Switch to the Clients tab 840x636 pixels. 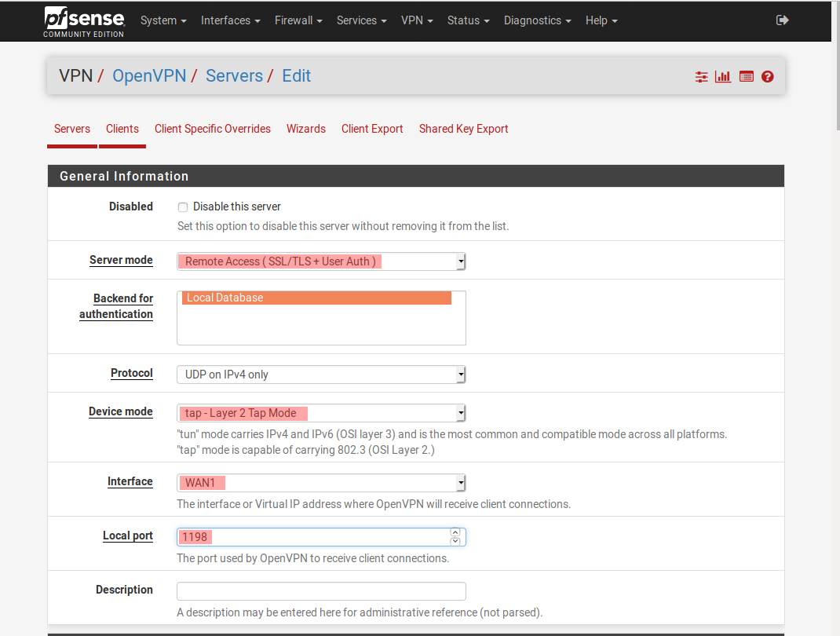tap(122, 129)
